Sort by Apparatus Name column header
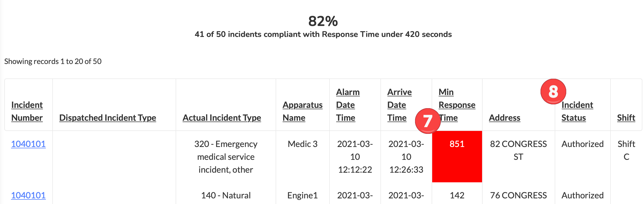The width and height of the screenshot is (644, 204). tap(302, 111)
